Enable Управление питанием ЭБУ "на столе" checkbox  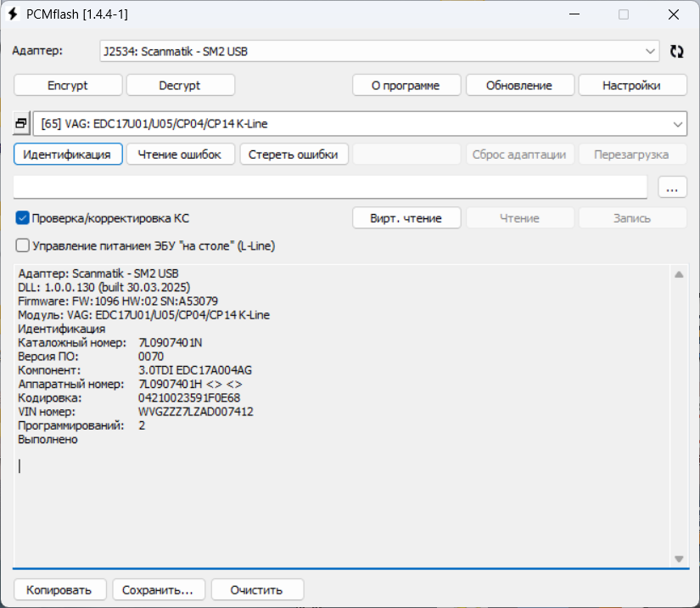23,245
